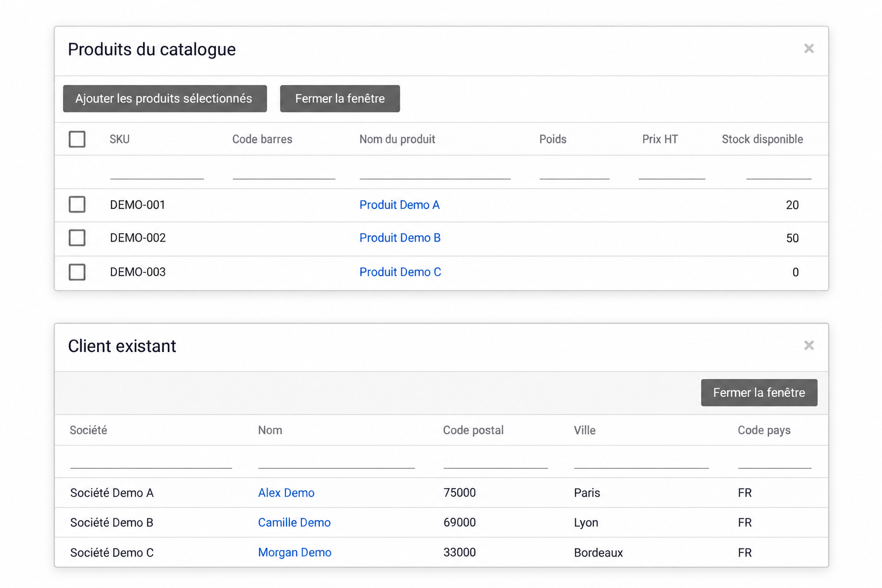Click the Nom du produit column header
This screenshot has width=882, height=588.
tap(397, 140)
